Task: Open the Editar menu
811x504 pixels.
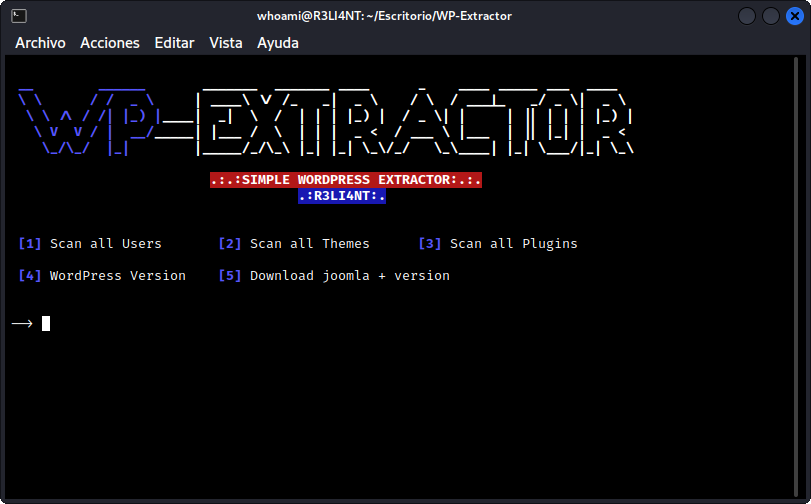Action: click(174, 43)
